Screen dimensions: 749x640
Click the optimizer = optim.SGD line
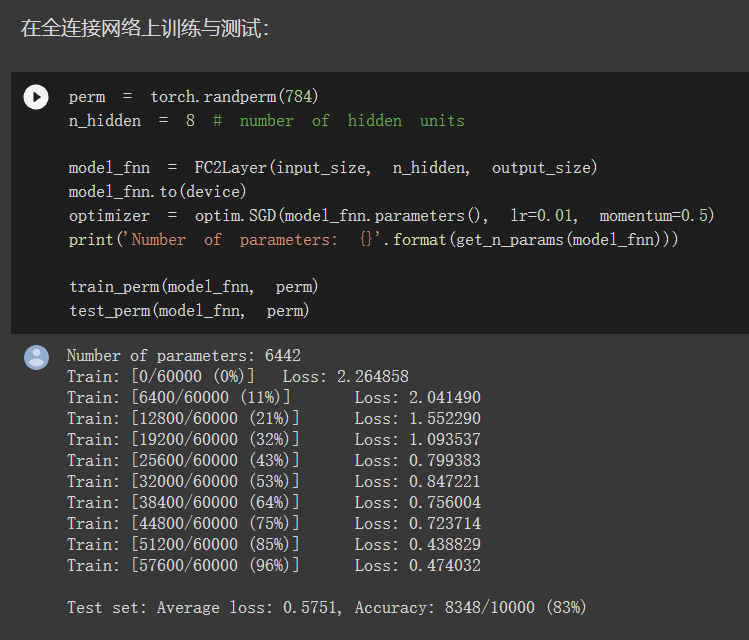[x=391, y=215]
